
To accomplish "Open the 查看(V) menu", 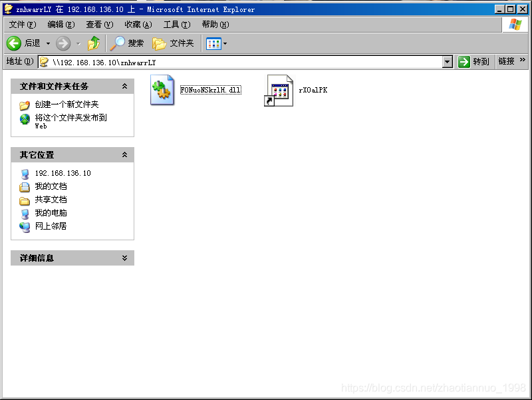I will point(99,25).
